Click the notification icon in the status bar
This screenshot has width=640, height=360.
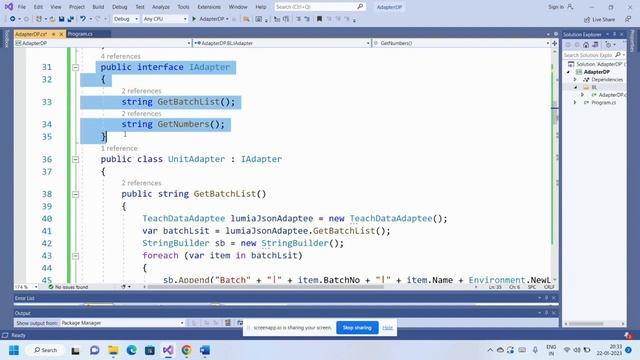pyautogui.click(x=628, y=336)
